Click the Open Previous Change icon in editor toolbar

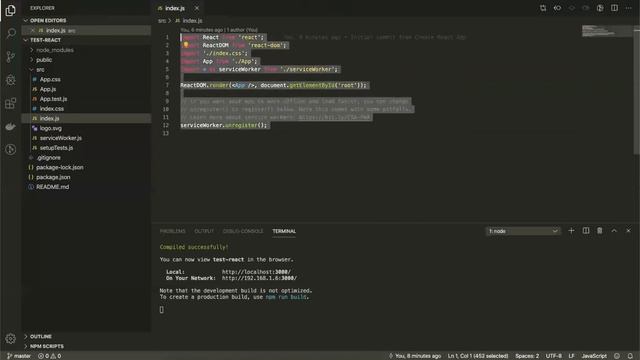557,8
